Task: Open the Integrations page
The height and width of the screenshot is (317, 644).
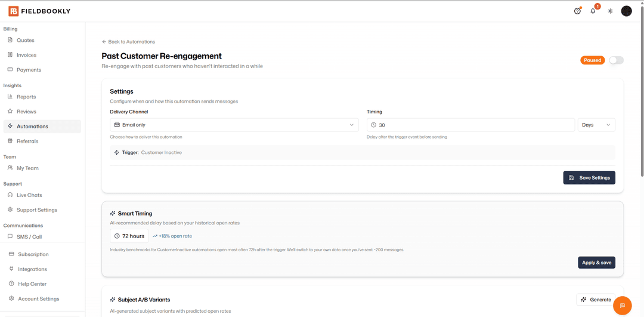Action: [x=42, y=269]
